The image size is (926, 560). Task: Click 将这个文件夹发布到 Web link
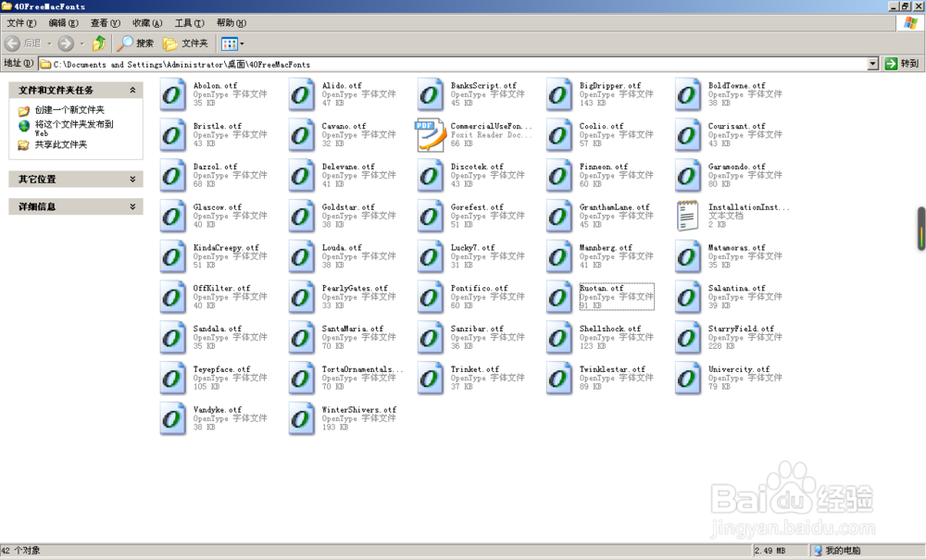click(74, 129)
